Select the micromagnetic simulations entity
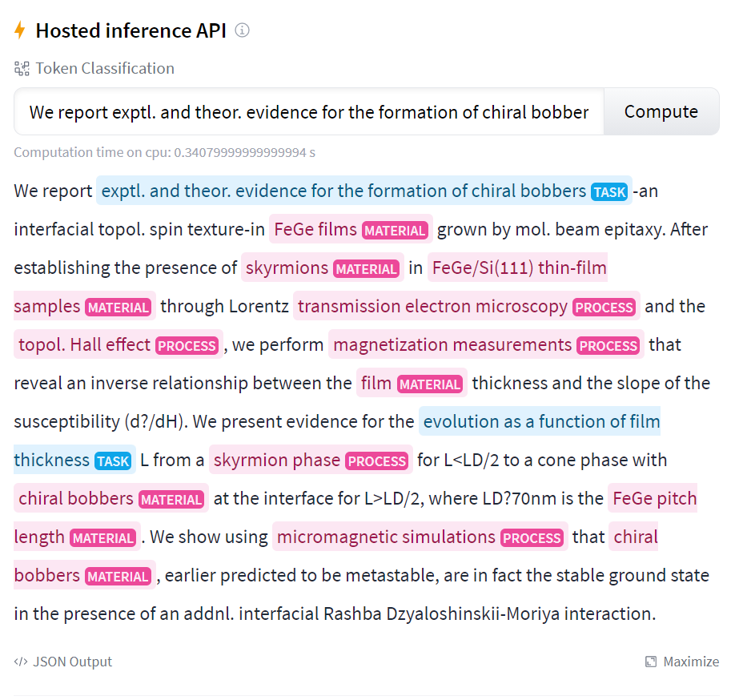The width and height of the screenshot is (747, 700). [x=387, y=537]
